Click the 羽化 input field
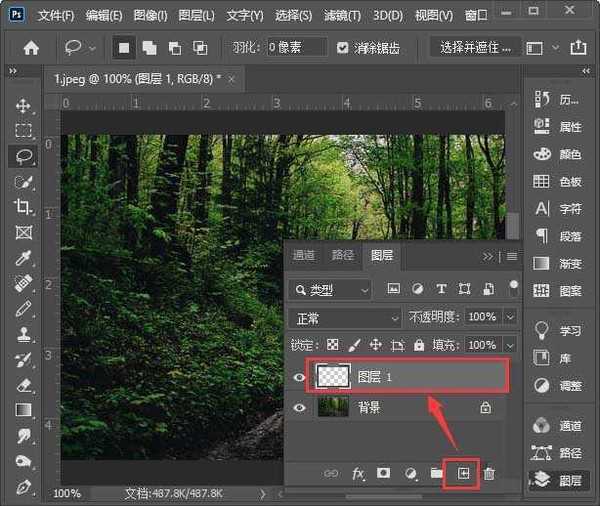The width and height of the screenshot is (600, 506). (x=297, y=47)
